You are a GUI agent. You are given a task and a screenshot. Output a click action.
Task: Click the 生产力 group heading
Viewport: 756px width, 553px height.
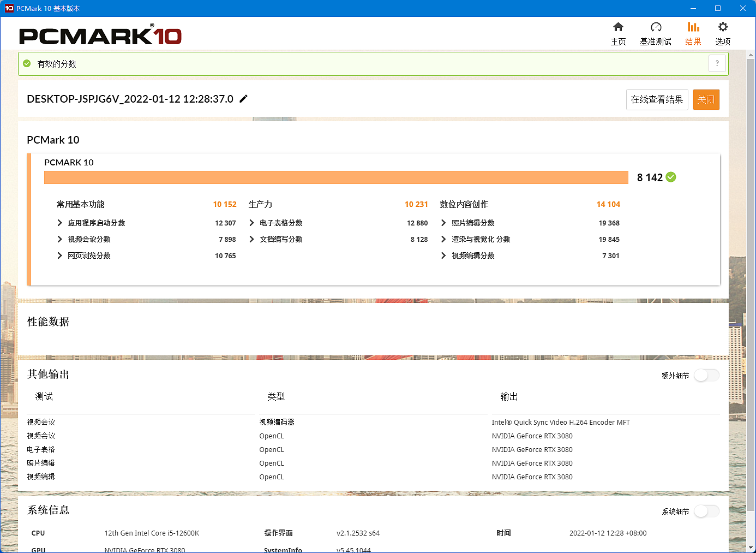click(260, 204)
